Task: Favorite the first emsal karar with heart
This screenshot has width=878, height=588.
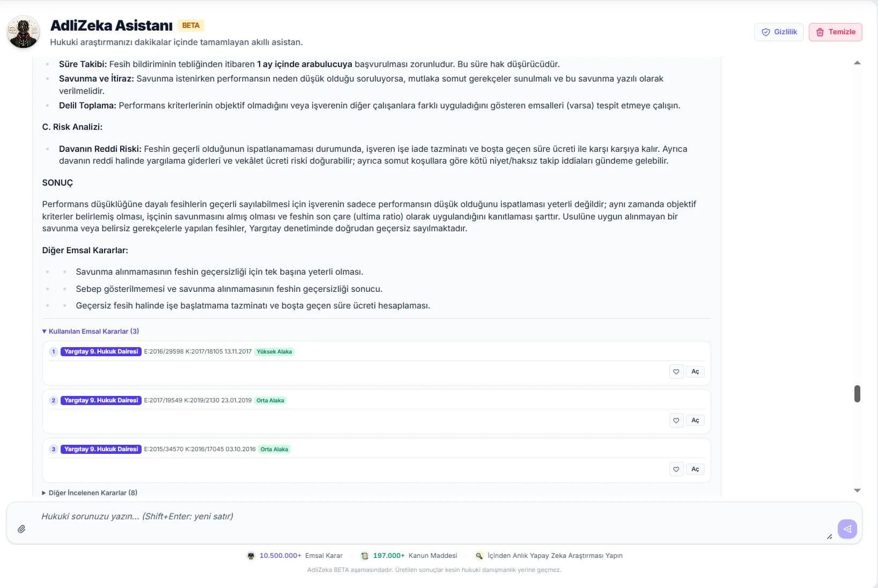Action: click(676, 372)
